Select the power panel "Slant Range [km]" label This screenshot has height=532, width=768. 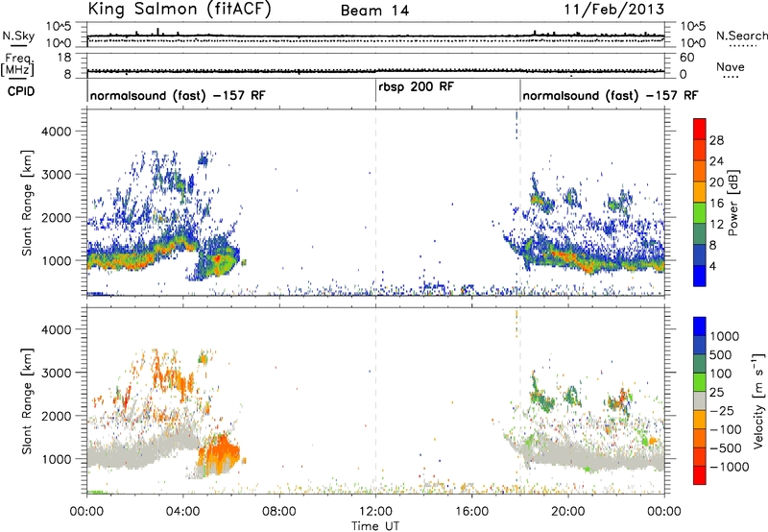pos(27,203)
